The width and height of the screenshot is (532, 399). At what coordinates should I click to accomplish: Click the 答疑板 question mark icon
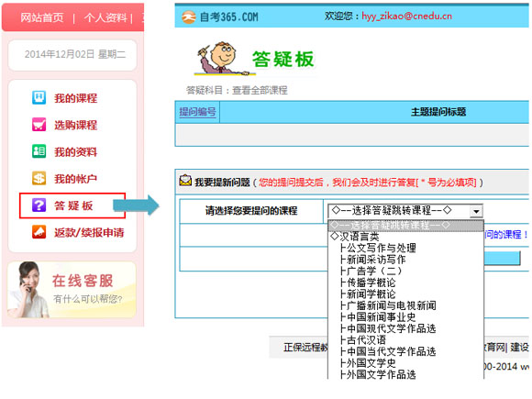click(x=39, y=205)
